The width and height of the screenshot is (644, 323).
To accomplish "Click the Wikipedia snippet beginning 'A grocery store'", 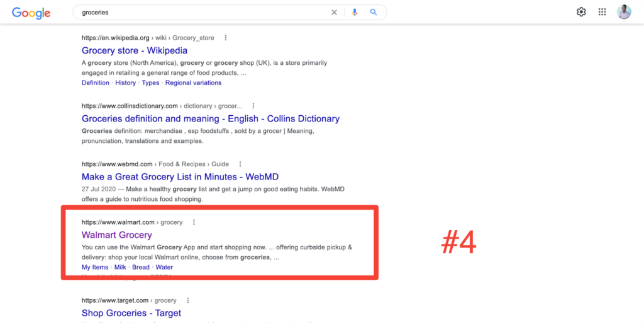I will 204,68.
